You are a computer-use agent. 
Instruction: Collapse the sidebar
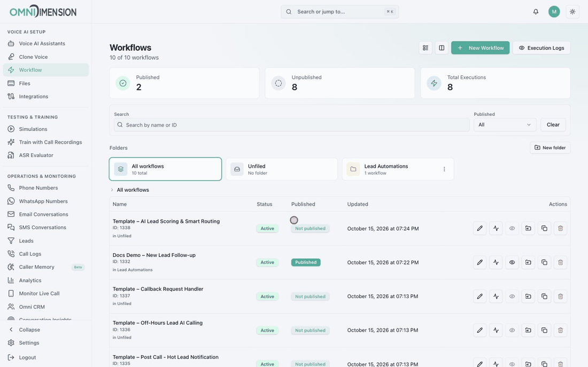[46, 330]
